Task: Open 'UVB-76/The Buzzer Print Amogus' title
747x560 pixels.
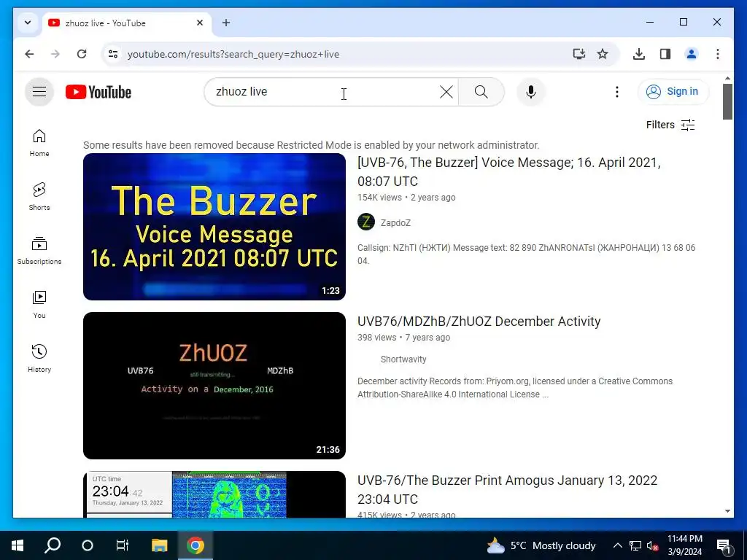Action: click(508, 489)
